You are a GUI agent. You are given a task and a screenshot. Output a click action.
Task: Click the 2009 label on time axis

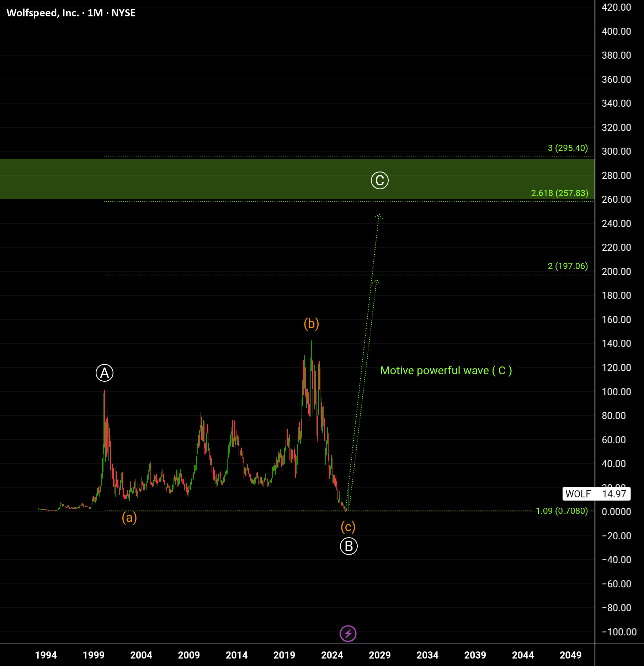[189, 655]
